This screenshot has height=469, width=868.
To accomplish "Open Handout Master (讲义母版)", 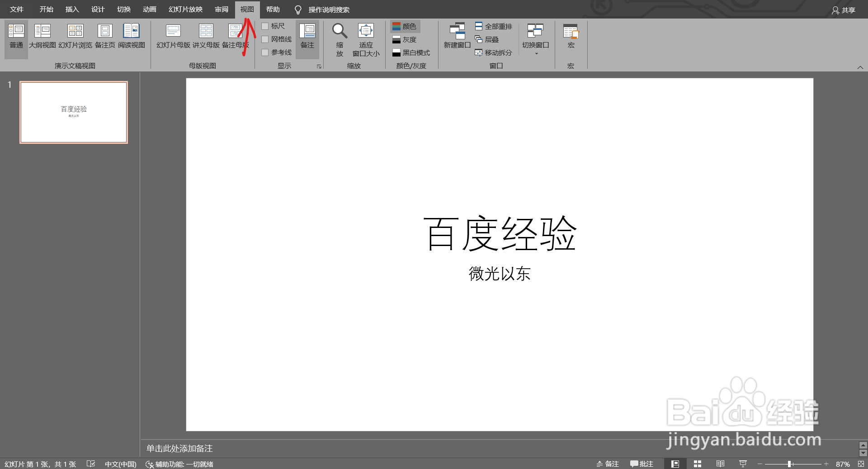I will [206, 36].
